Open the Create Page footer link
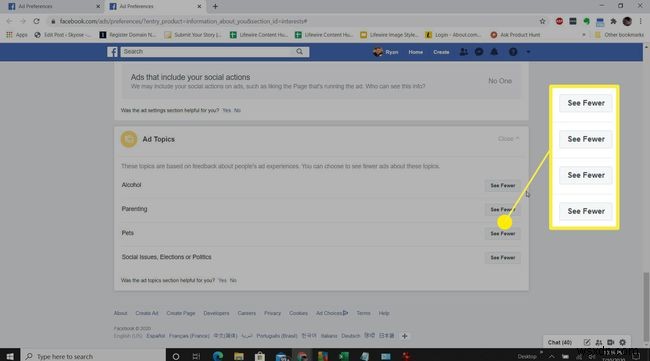The width and height of the screenshot is (650, 361). point(181,313)
